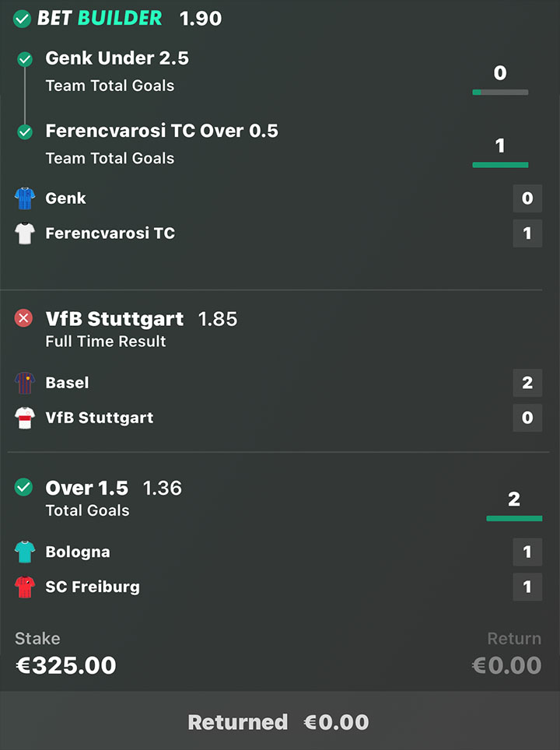Click the Returned €0.00 bar

[x=279, y=722]
